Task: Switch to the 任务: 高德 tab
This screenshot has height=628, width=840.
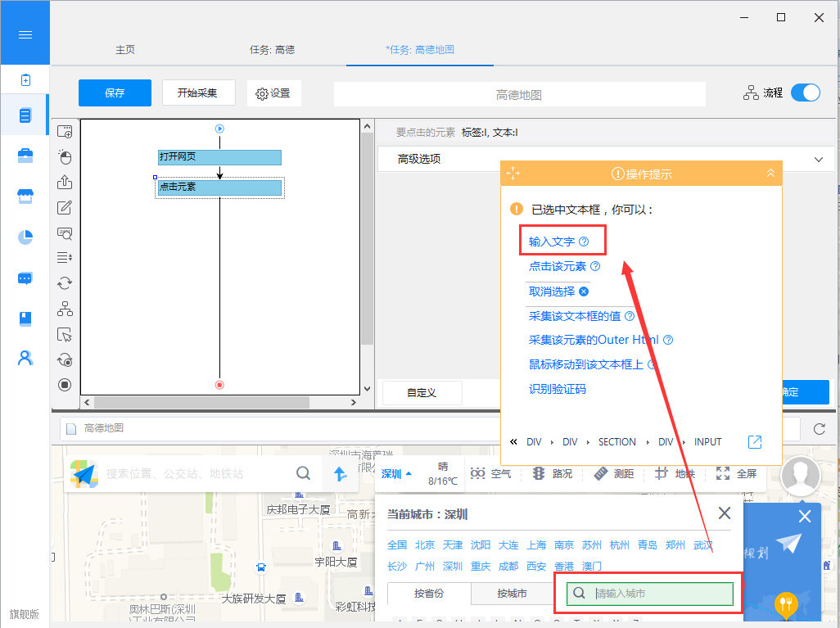Action: (x=272, y=50)
